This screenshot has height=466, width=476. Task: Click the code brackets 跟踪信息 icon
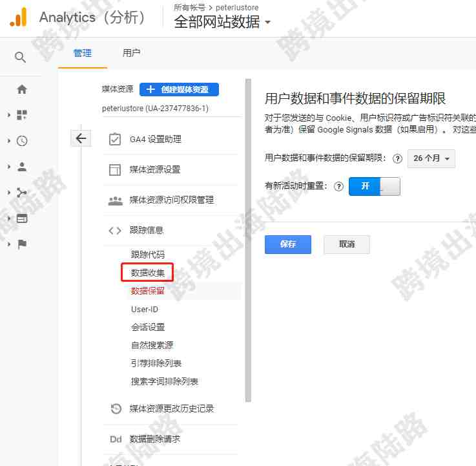tap(115, 231)
